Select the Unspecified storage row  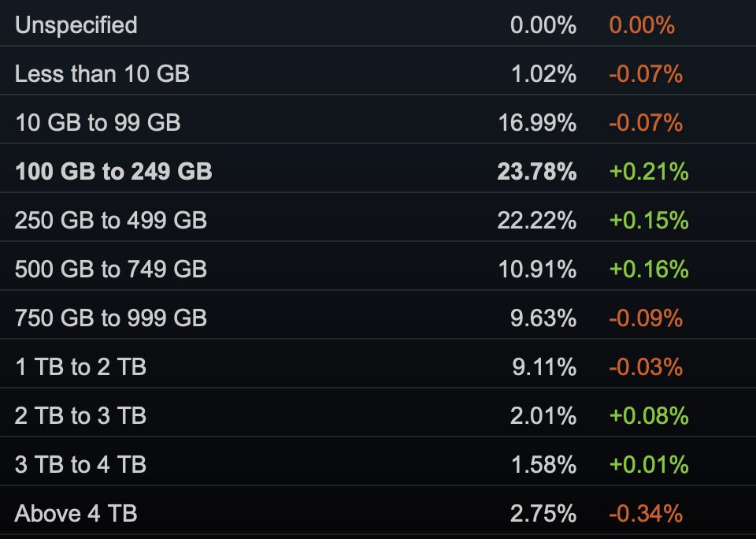pyautogui.click(x=378, y=23)
